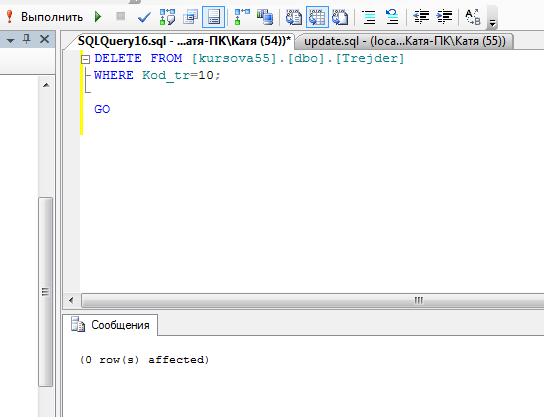544x417 pixels.
Task: Close the left side panel
Action: tap(44, 39)
